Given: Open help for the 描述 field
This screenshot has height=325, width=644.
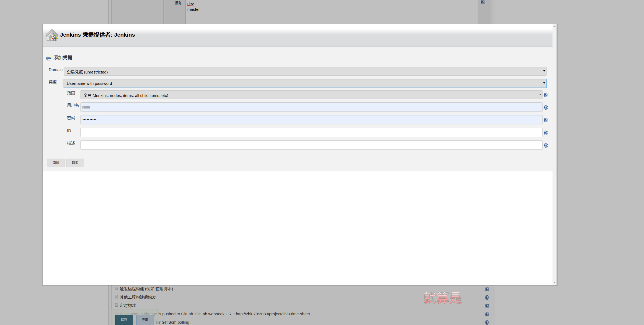Looking at the screenshot, I should point(546,145).
